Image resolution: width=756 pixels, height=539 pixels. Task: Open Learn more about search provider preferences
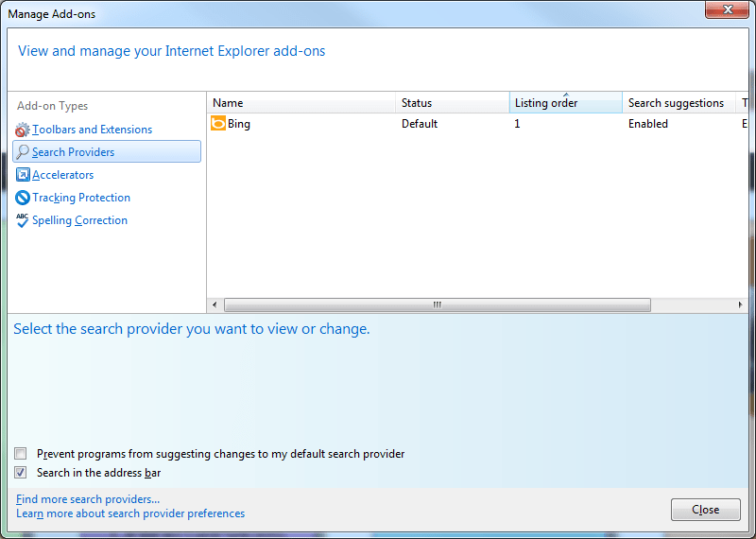[130, 513]
